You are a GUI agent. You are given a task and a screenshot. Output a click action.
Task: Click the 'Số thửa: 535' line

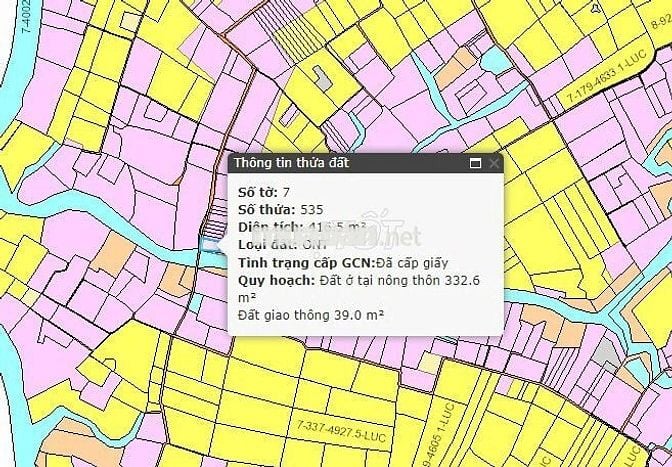point(280,209)
